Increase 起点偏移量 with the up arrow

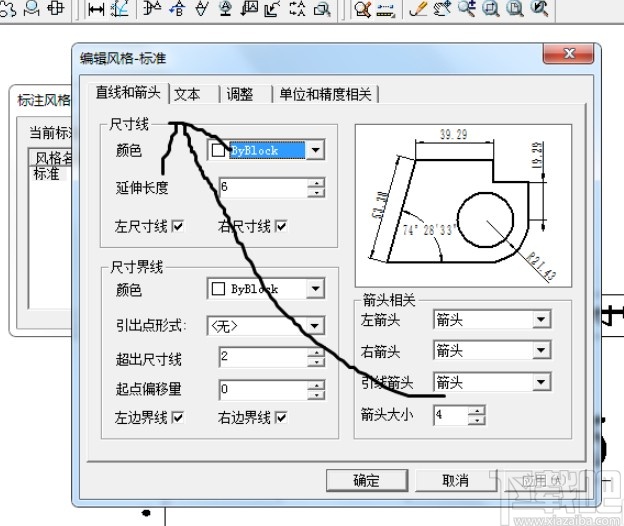click(316, 385)
